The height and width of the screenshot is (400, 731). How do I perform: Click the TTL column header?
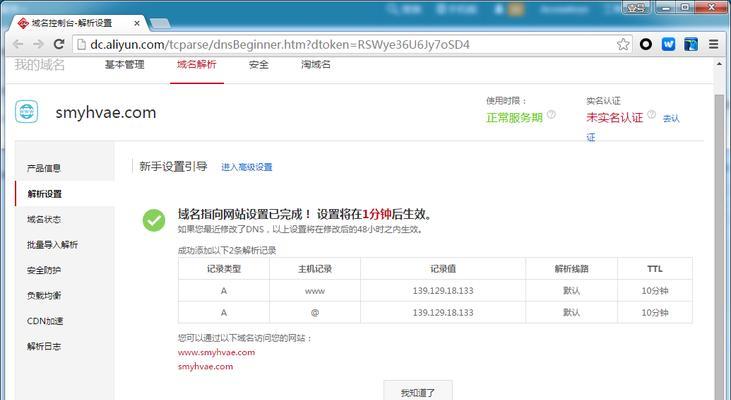(655, 269)
